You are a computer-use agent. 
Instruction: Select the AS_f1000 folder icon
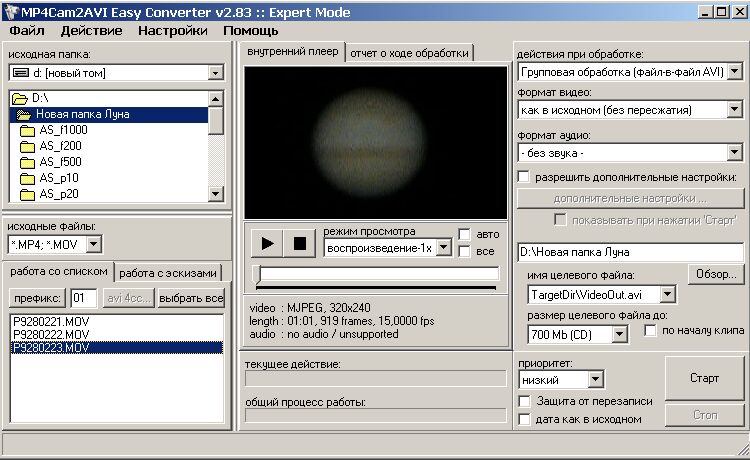point(27,130)
